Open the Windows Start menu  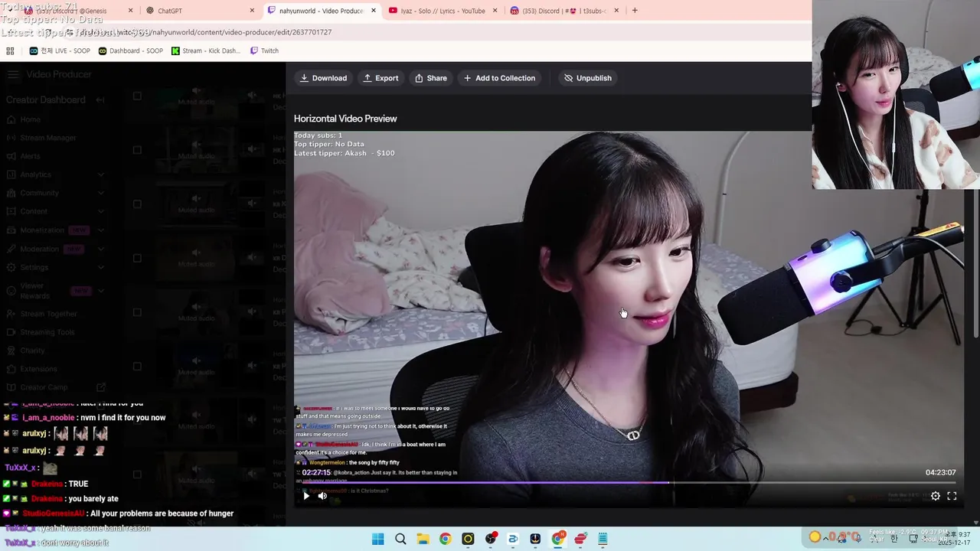click(x=377, y=540)
